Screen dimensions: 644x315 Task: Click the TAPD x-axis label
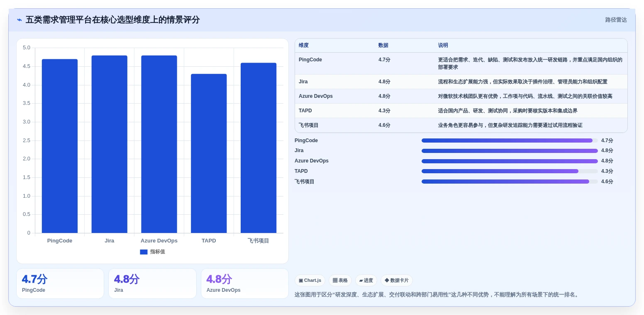click(x=209, y=241)
